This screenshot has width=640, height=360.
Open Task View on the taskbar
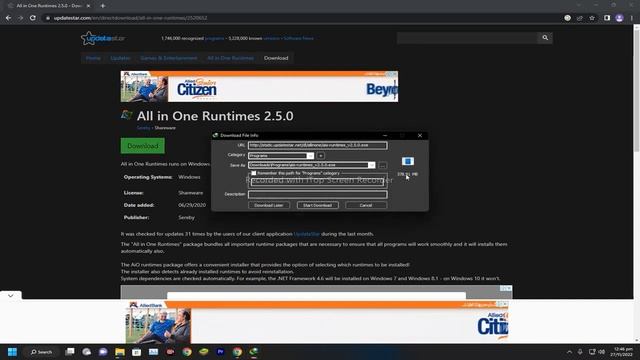coord(70,352)
